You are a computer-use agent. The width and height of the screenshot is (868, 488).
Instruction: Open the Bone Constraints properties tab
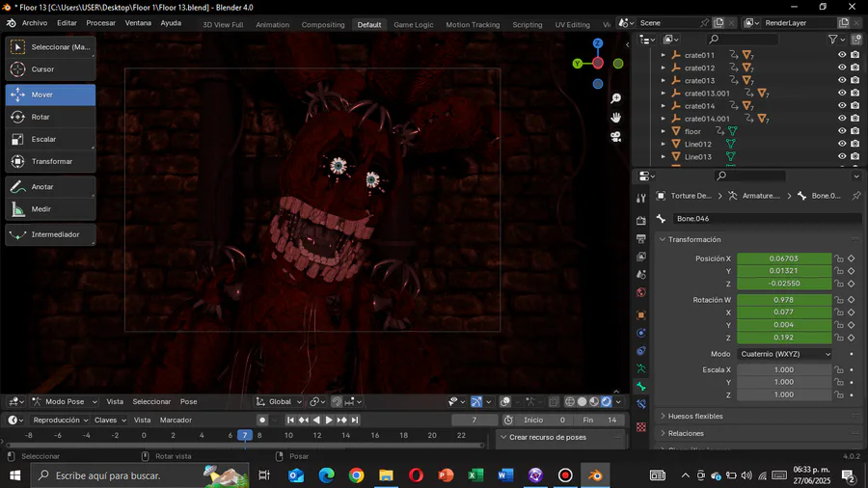(x=641, y=404)
